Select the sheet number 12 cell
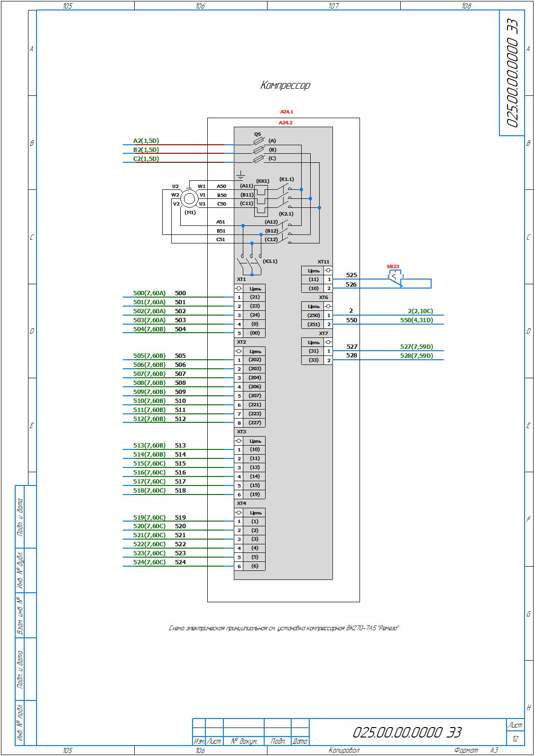Viewport: 535px width, 756px height. (515, 739)
